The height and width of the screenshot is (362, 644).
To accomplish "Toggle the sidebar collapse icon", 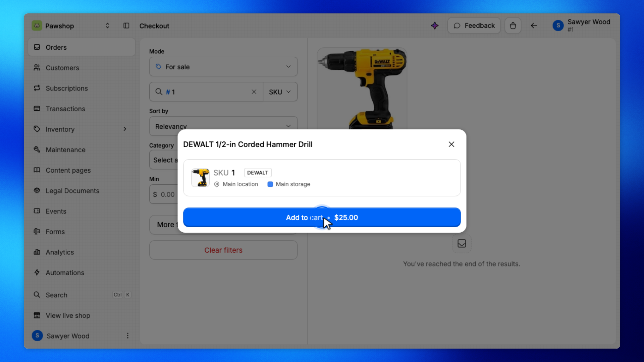I will coord(126,26).
